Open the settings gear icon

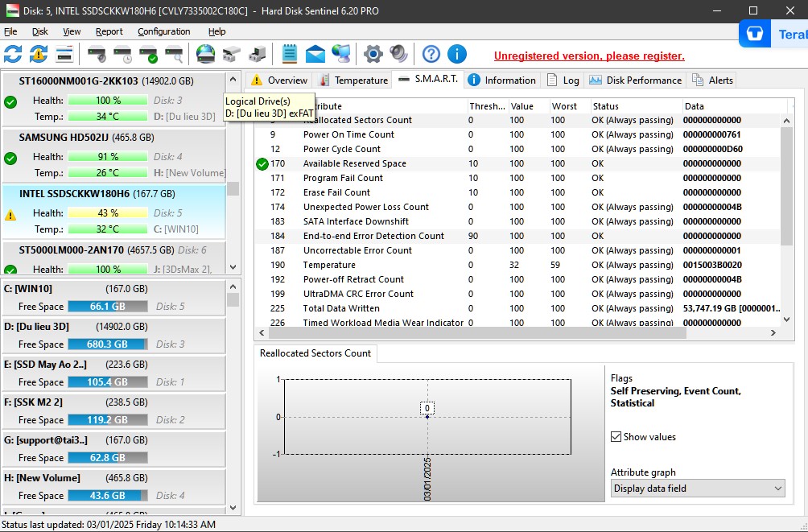click(x=371, y=56)
